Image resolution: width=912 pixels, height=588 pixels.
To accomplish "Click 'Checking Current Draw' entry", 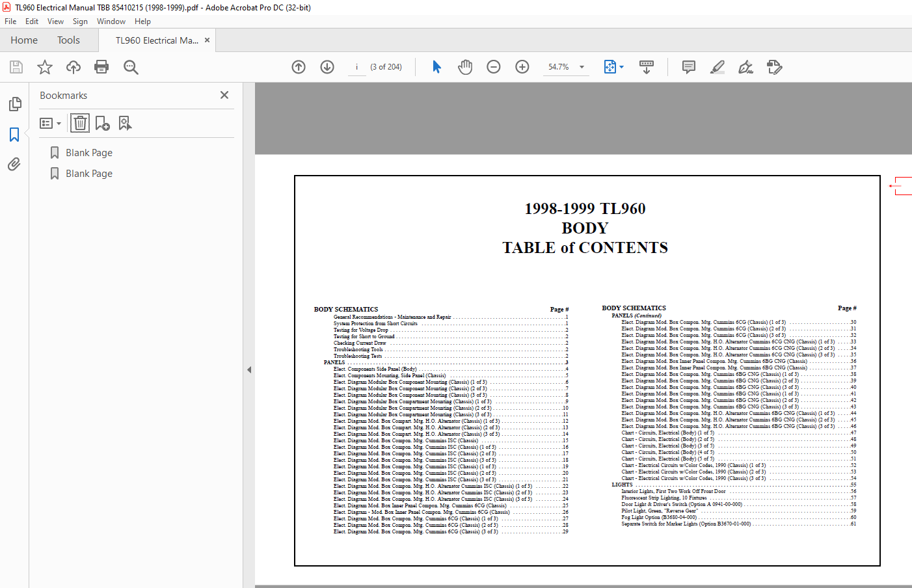I will point(360,343).
